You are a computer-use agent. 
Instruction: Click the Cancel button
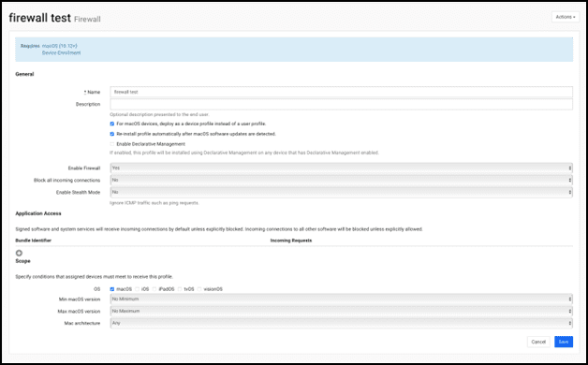pos(538,342)
